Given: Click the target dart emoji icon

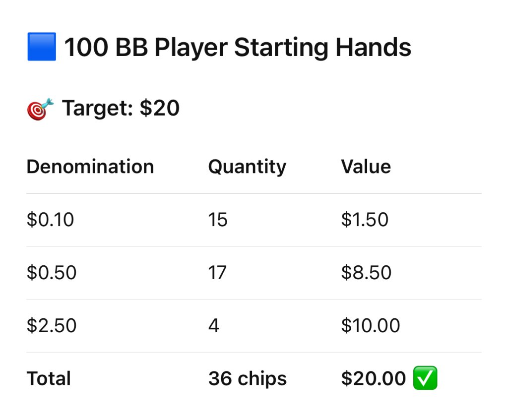Looking at the screenshot, I should [x=40, y=109].
